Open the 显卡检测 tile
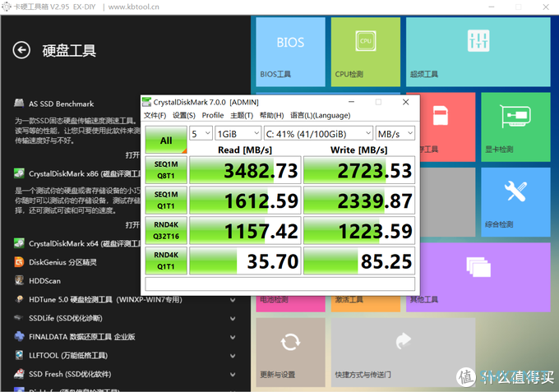Image resolution: width=559 pixels, height=392 pixels. point(515,127)
